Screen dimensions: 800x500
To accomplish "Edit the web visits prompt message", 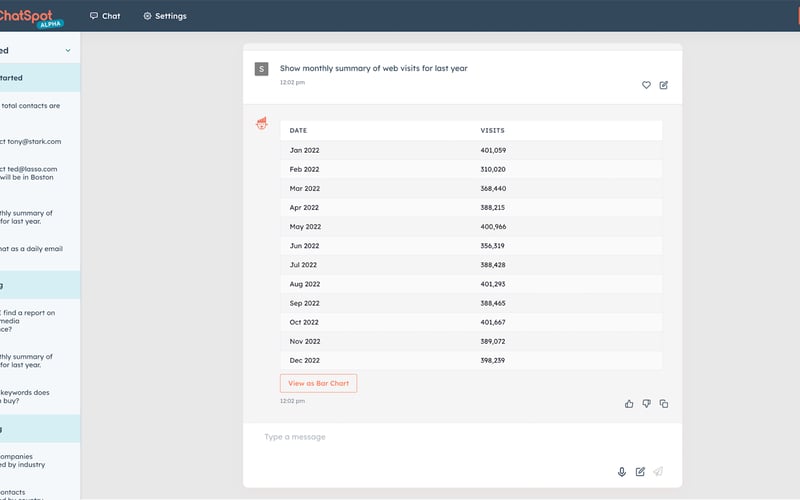I will tap(663, 85).
